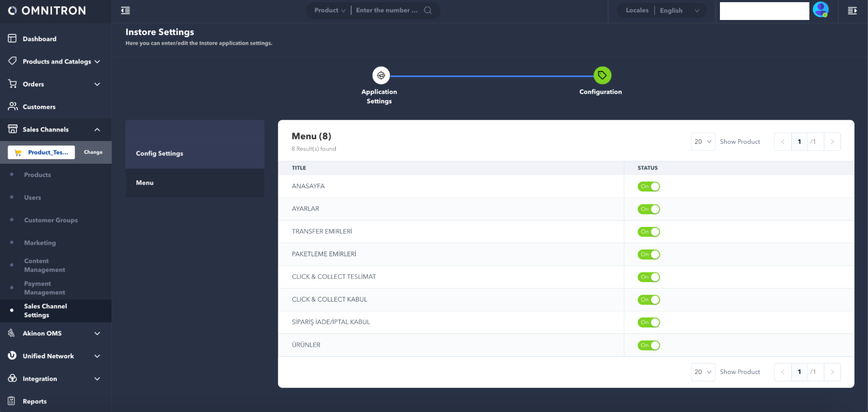Open Dashboard from sidebar icon
The height and width of the screenshot is (412, 868).
point(12,39)
